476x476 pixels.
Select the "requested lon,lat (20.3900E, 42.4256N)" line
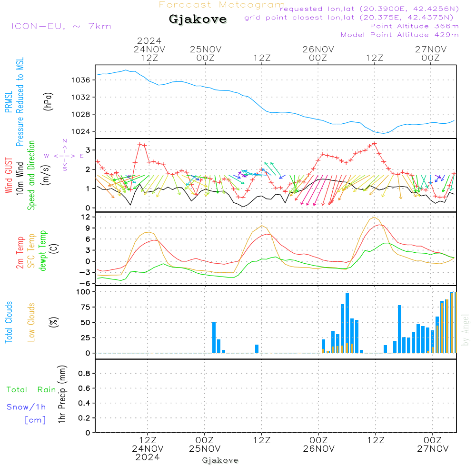(x=369, y=9)
